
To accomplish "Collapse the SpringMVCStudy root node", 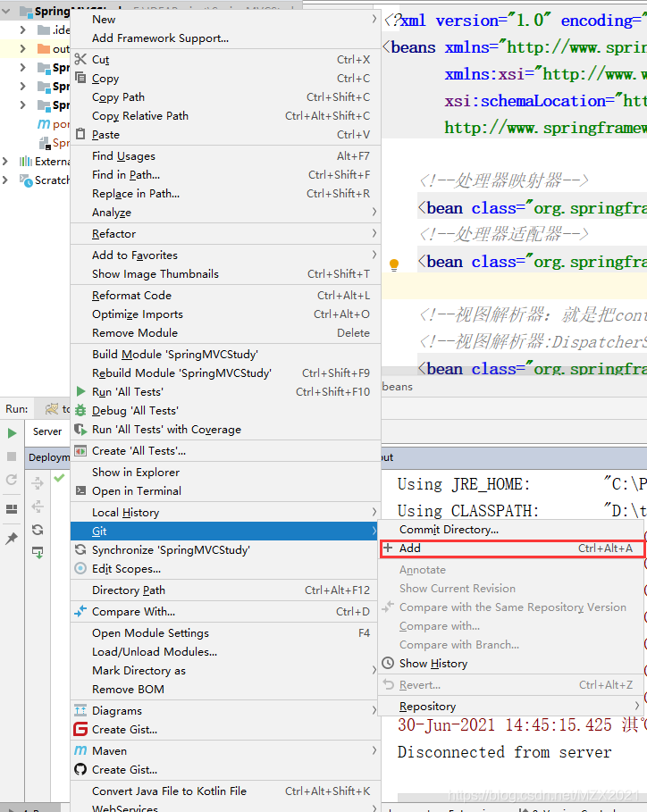I will point(6,11).
